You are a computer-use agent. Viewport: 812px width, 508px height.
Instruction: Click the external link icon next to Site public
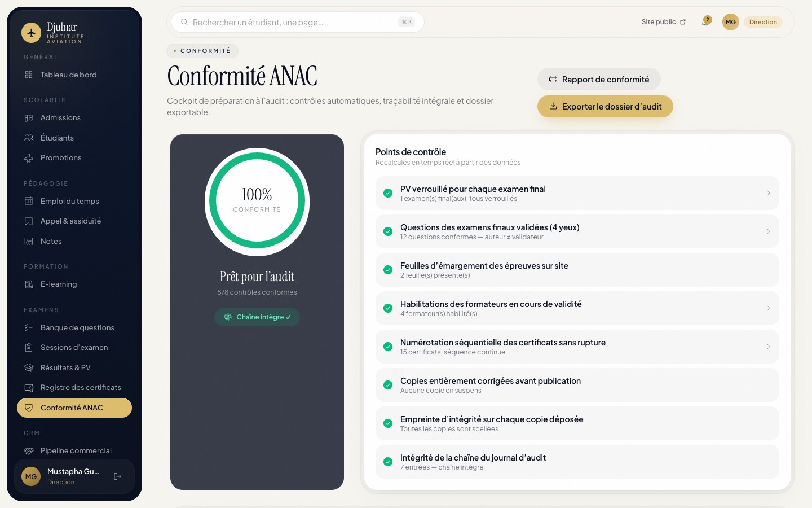coord(683,22)
